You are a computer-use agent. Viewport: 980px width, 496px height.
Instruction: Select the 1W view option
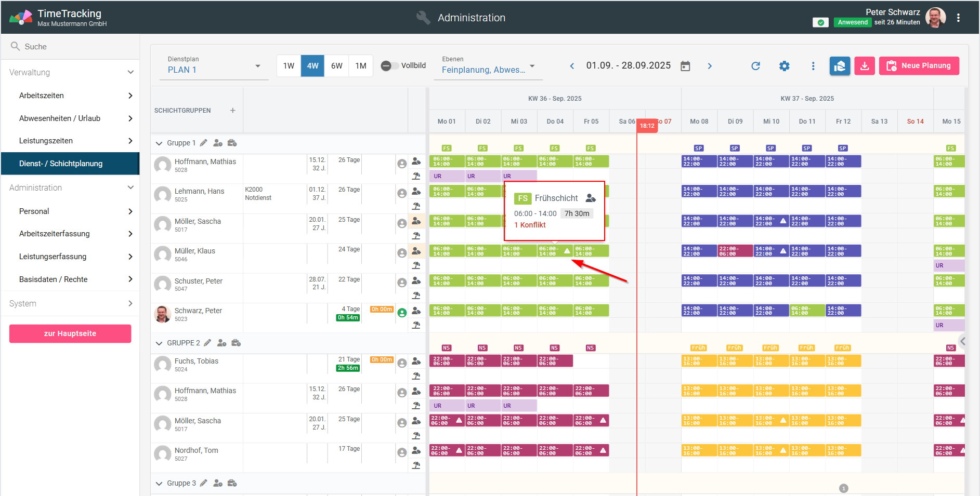point(289,66)
